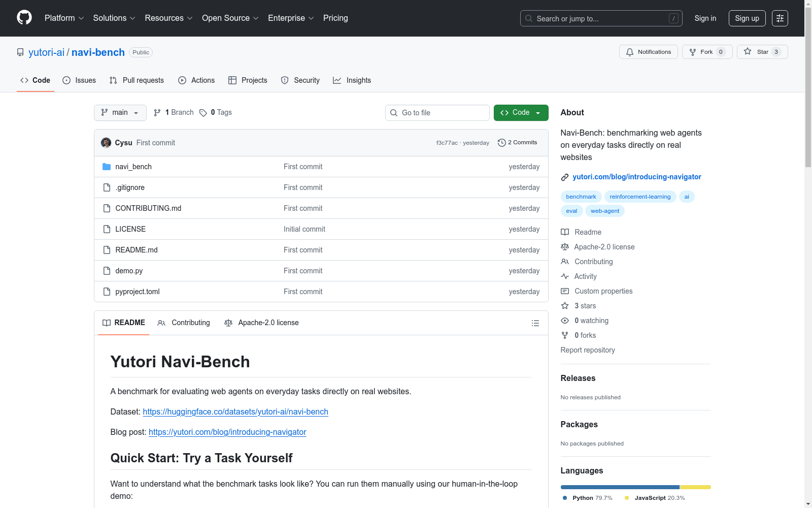Switch to the Projects tab
812x508 pixels.
click(248, 80)
